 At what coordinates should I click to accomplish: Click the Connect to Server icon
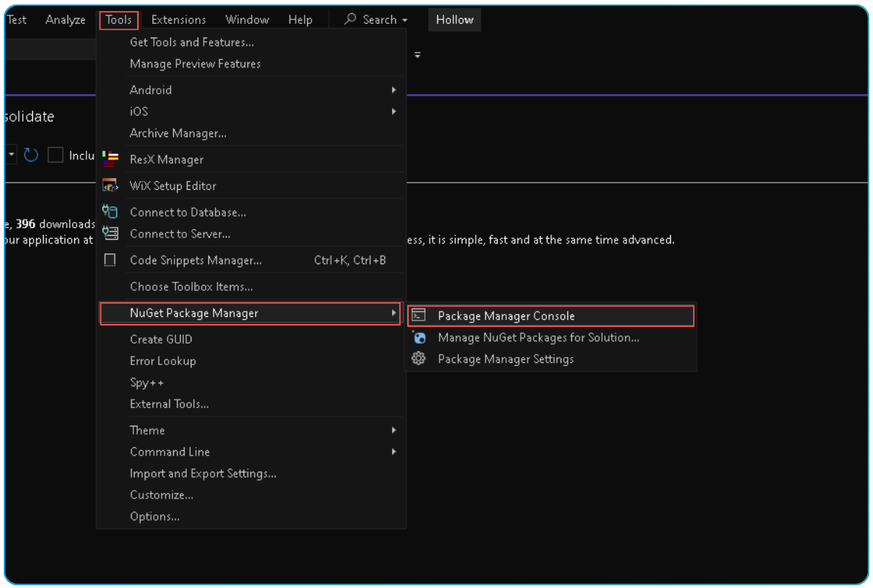[110, 233]
